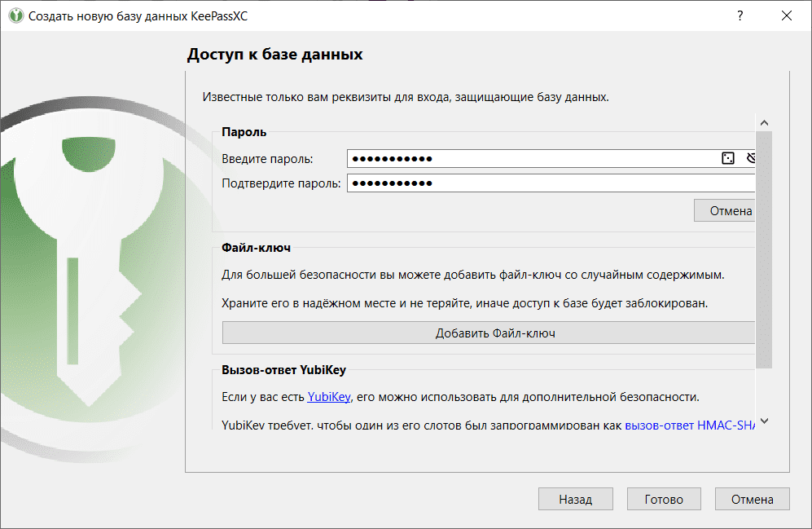Toggle password visibility eye icon
This screenshot has width=812, height=529.
[750, 159]
